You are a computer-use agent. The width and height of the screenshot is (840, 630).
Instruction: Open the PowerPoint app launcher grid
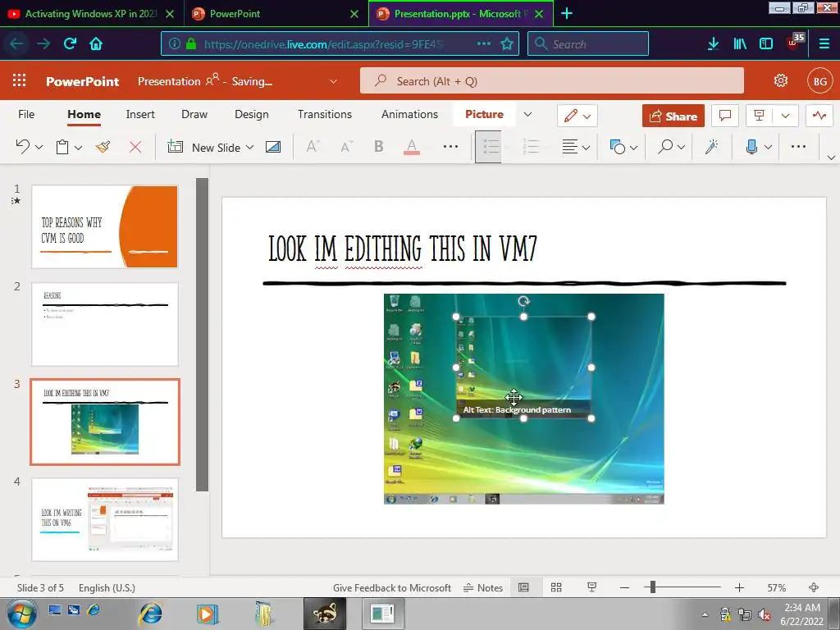pyautogui.click(x=20, y=81)
